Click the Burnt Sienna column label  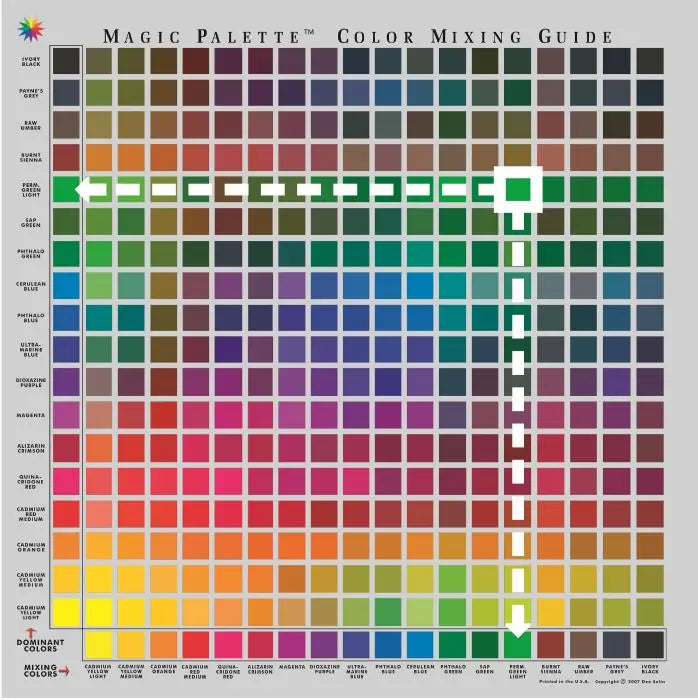551,669
